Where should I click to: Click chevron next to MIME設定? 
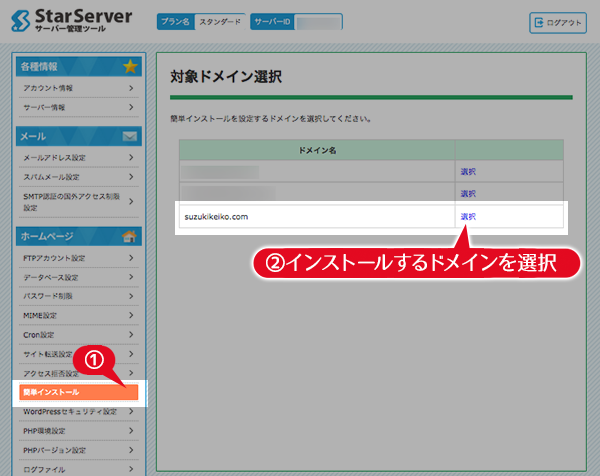[131, 315]
